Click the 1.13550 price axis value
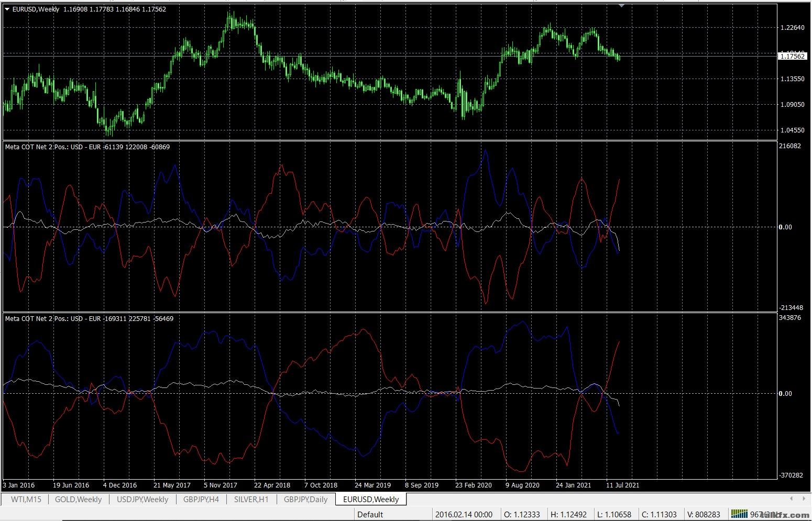Image resolution: width=812 pixels, height=521 pixels. 792,79
